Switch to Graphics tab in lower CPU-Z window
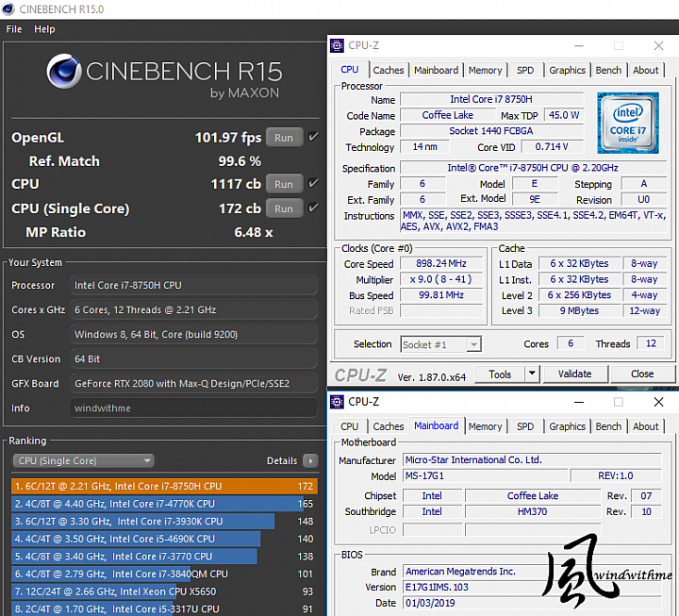This screenshot has height=616, width=679. point(568,426)
